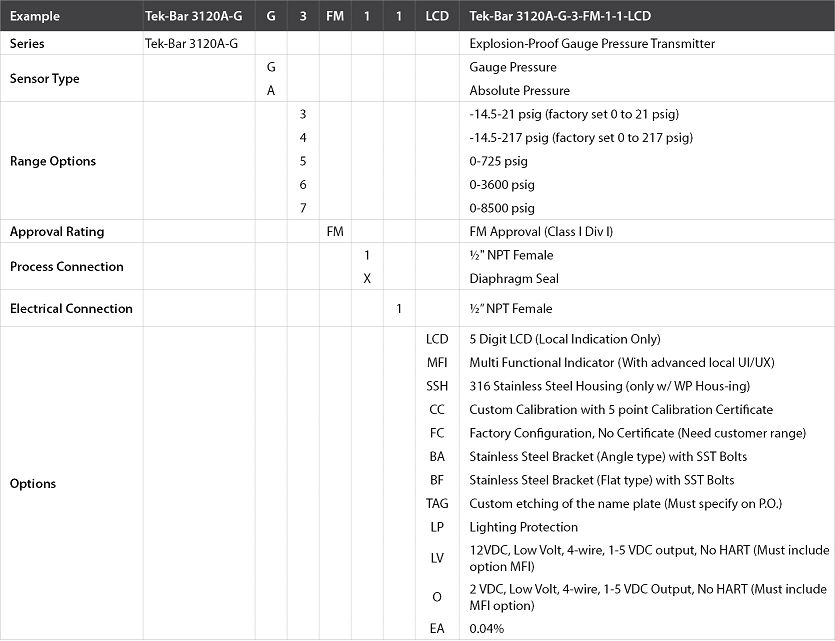Select range code '5'
This screenshot has width=835, height=641.
[x=303, y=161]
